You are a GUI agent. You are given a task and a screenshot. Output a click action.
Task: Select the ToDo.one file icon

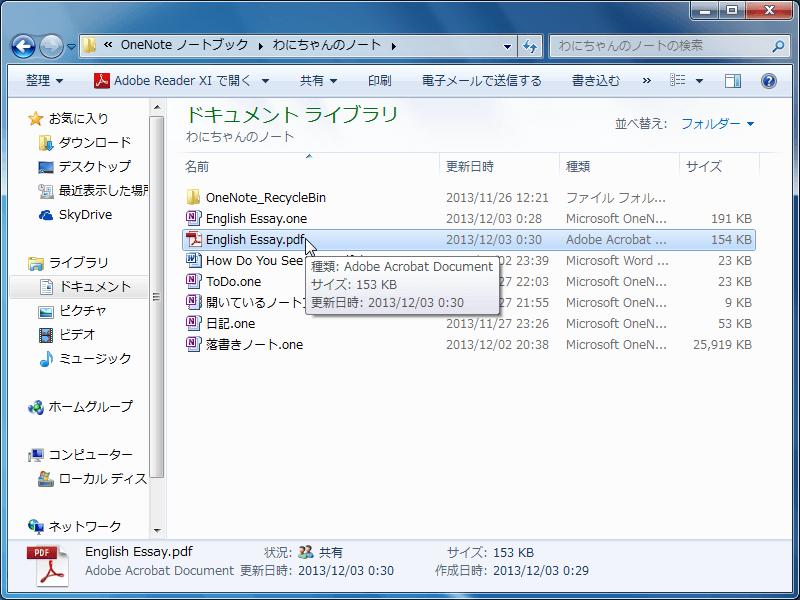click(193, 281)
